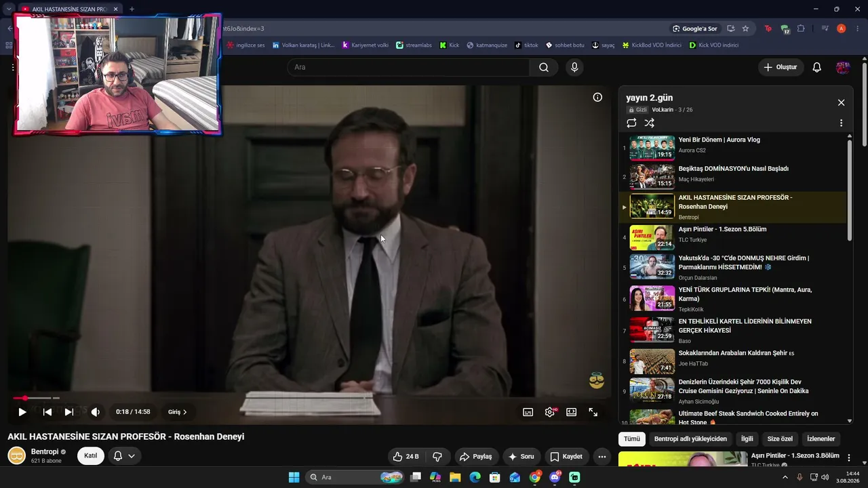This screenshot has height=488, width=868.
Task: Expand notification bell dropdown for Bentropi
Action: click(x=123, y=455)
